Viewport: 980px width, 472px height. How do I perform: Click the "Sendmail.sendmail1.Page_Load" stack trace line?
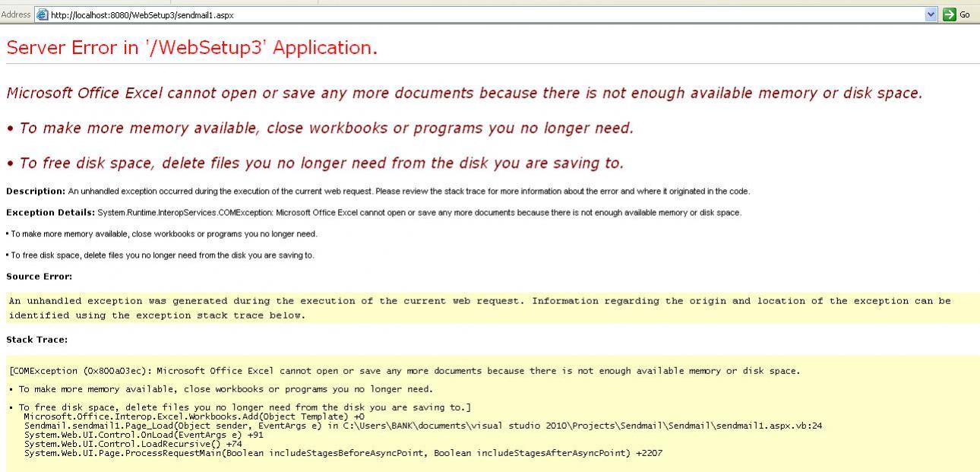pyautogui.click(x=423, y=426)
